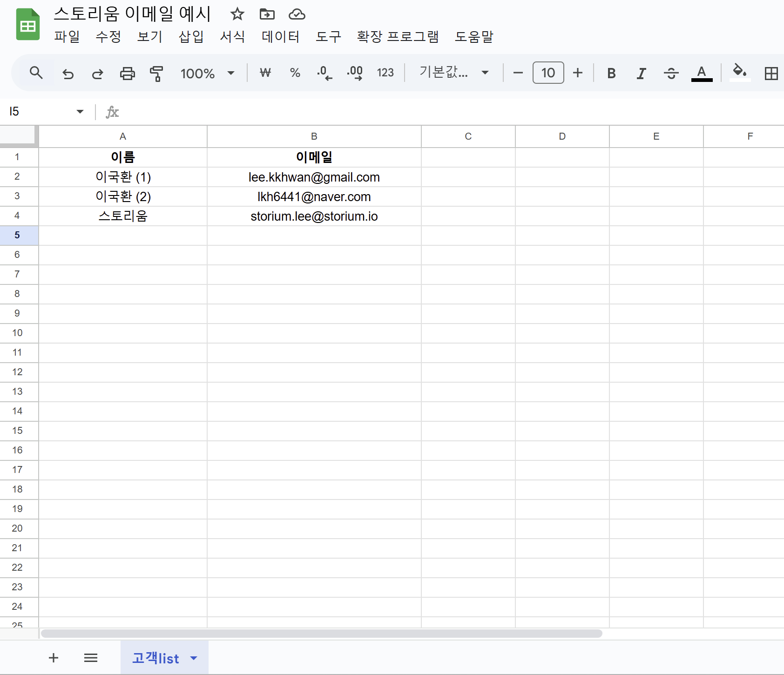Open the fill color paint bucket

739,72
